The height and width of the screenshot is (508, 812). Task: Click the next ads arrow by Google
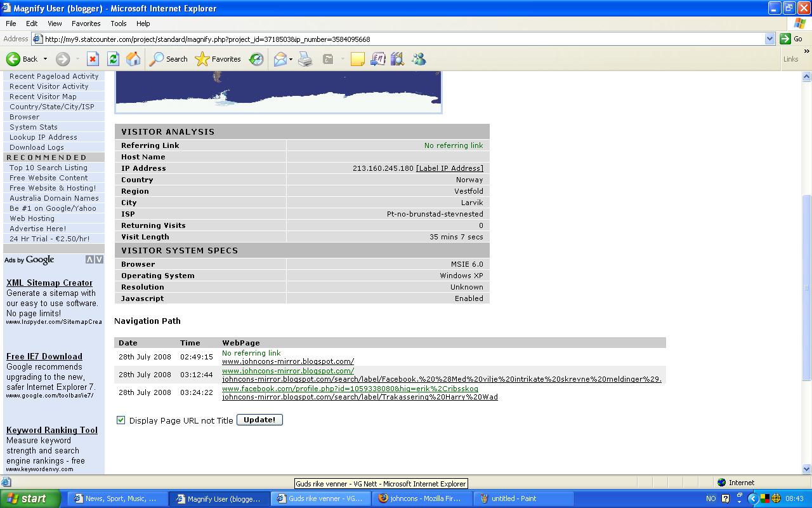click(99, 260)
